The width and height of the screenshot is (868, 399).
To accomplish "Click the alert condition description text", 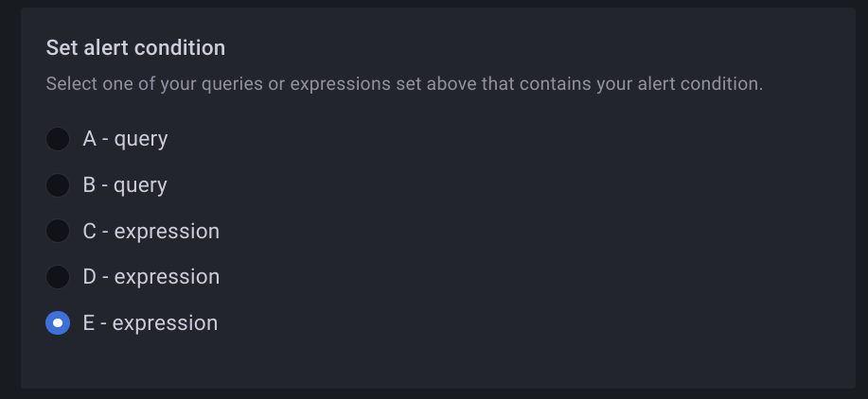I will [404, 84].
